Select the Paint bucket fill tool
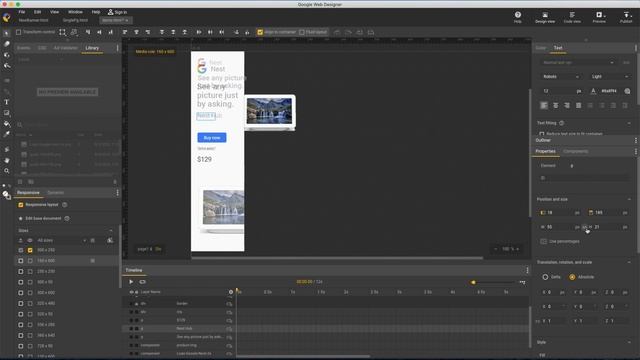640x360 pixels. click(7, 123)
